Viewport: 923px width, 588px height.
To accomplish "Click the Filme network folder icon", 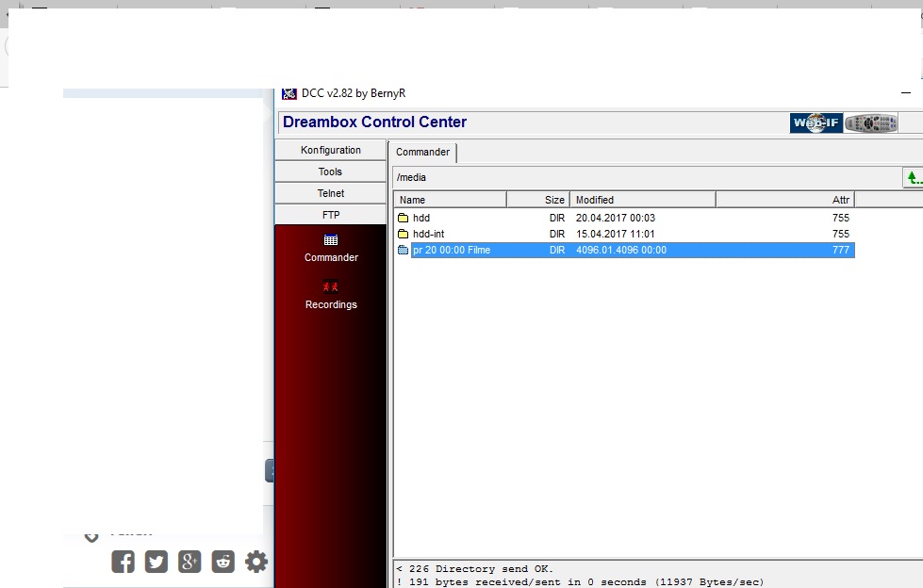I will tap(404, 250).
